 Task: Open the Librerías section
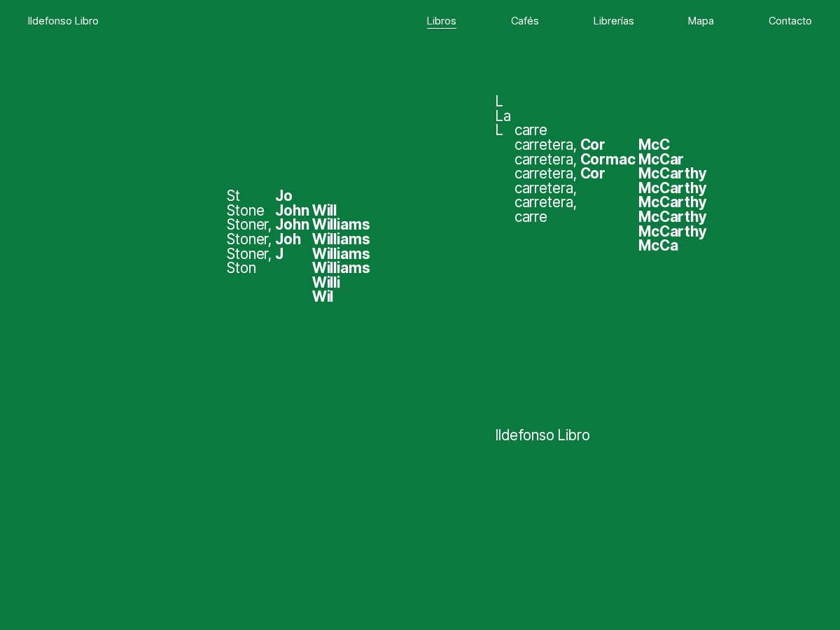(x=614, y=21)
